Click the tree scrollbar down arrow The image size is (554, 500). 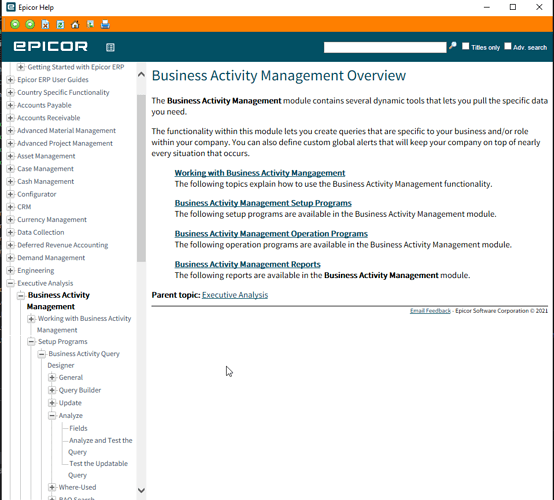(x=141, y=490)
